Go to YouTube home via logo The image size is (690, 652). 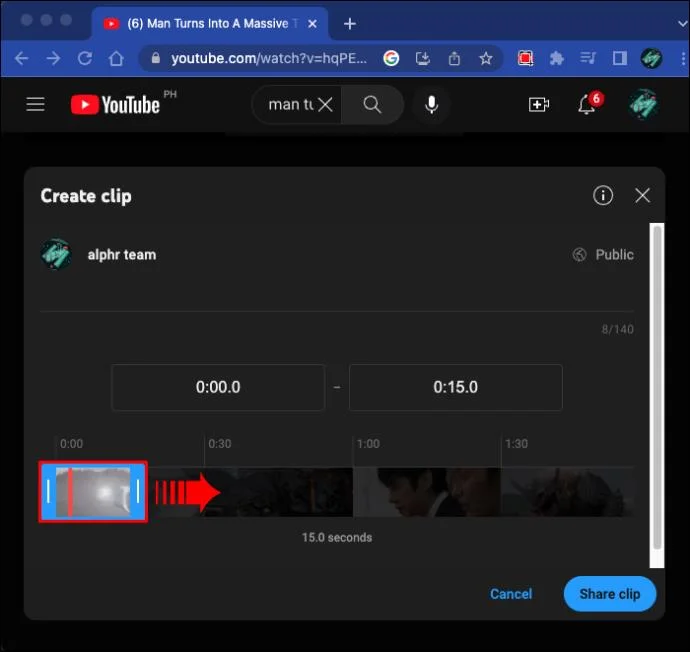(x=115, y=105)
